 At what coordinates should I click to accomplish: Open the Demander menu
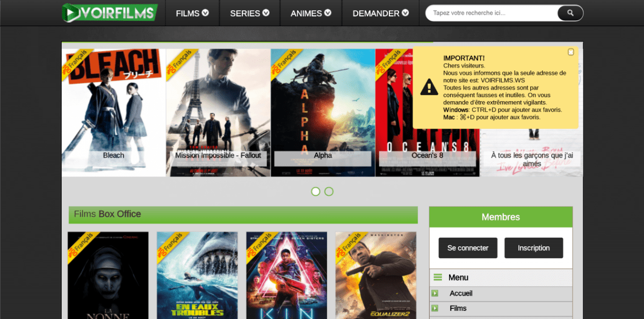point(380,13)
